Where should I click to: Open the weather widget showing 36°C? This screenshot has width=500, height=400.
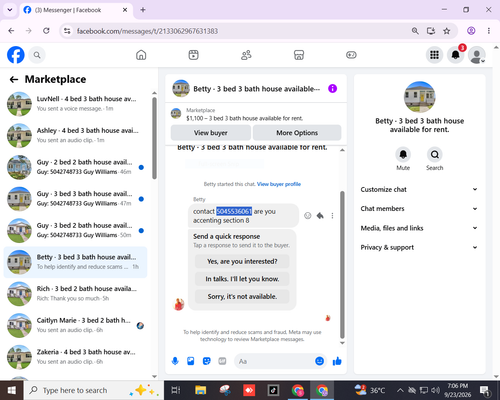(370, 390)
